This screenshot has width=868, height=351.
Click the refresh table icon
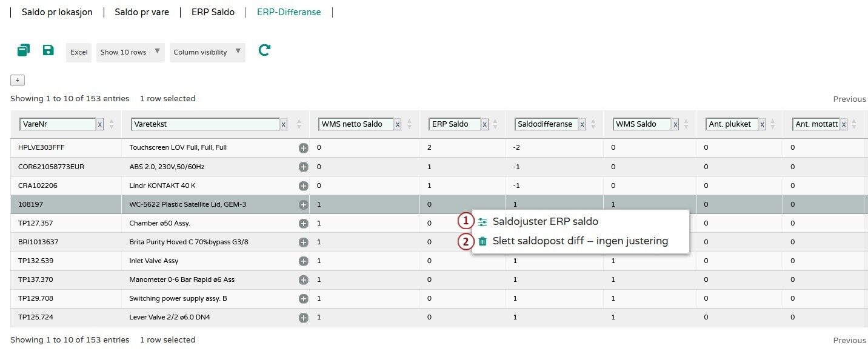[x=264, y=50]
